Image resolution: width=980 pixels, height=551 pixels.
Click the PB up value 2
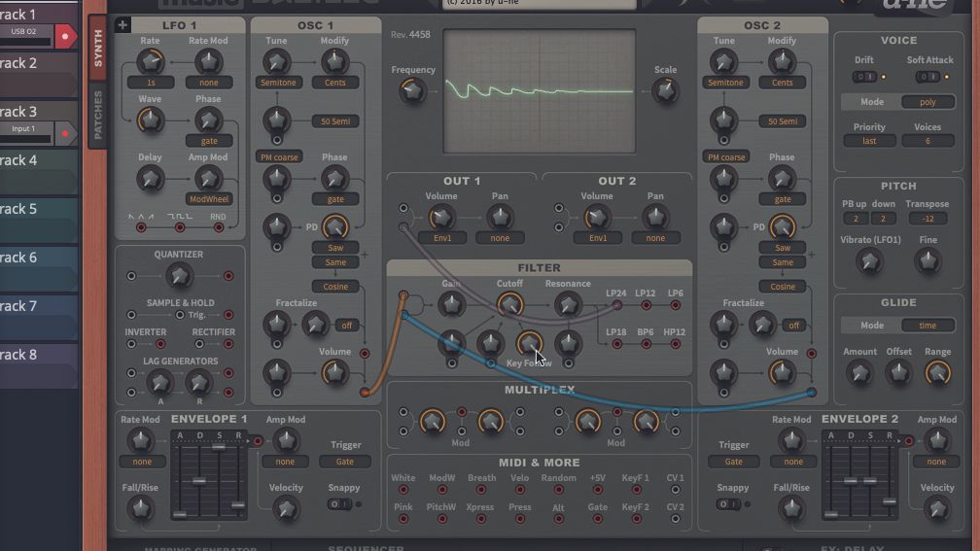click(x=856, y=219)
